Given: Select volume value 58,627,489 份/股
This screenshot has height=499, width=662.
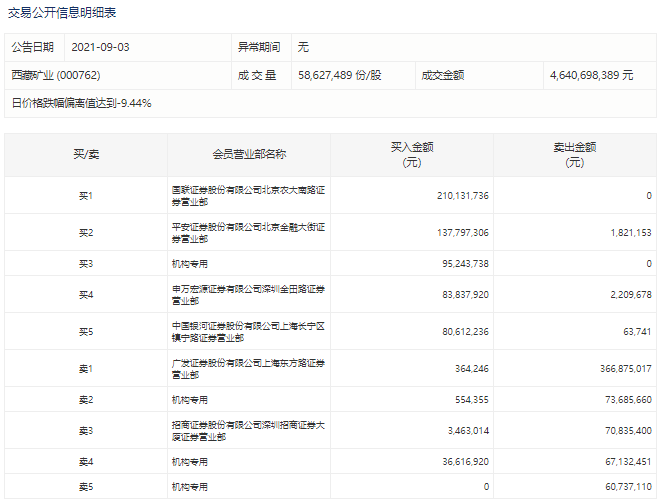Looking at the screenshot, I should (340, 75).
